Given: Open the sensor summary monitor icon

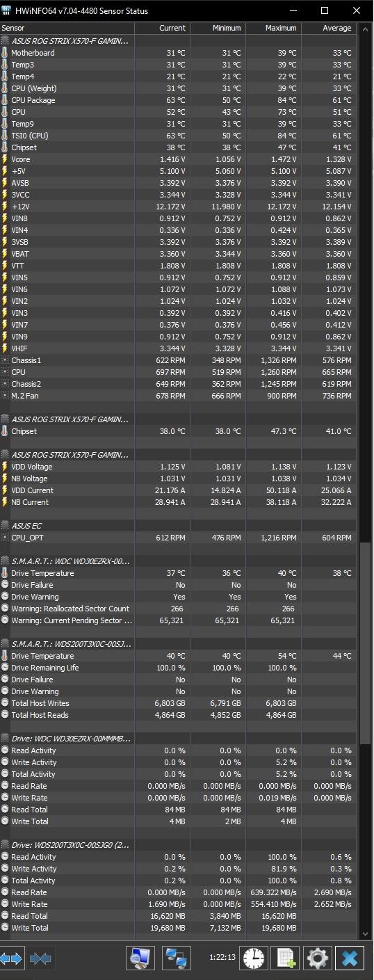Looking at the screenshot, I should [x=140, y=958].
